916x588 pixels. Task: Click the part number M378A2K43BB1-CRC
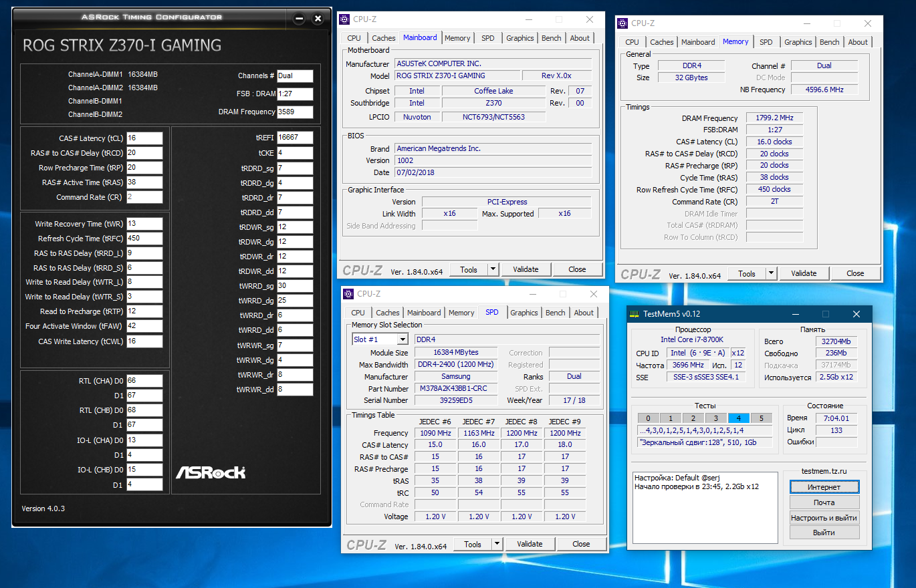(x=456, y=388)
